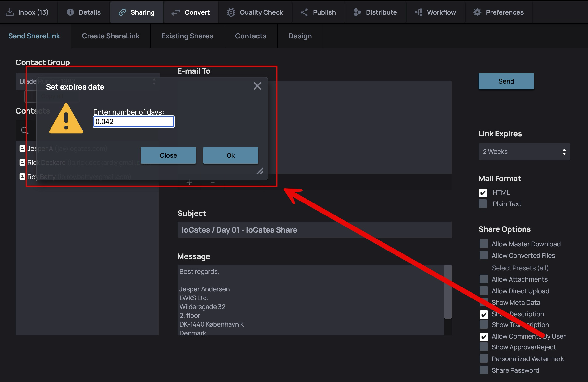Click the Jesper A contact card icon
Image resolution: width=588 pixels, height=382 pixels.
(x=22, y=148)
